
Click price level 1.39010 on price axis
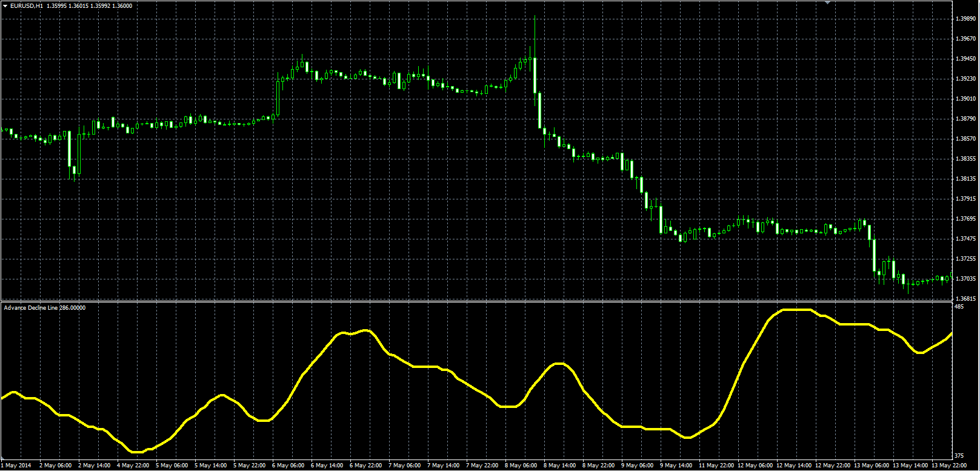pos(965,99)
